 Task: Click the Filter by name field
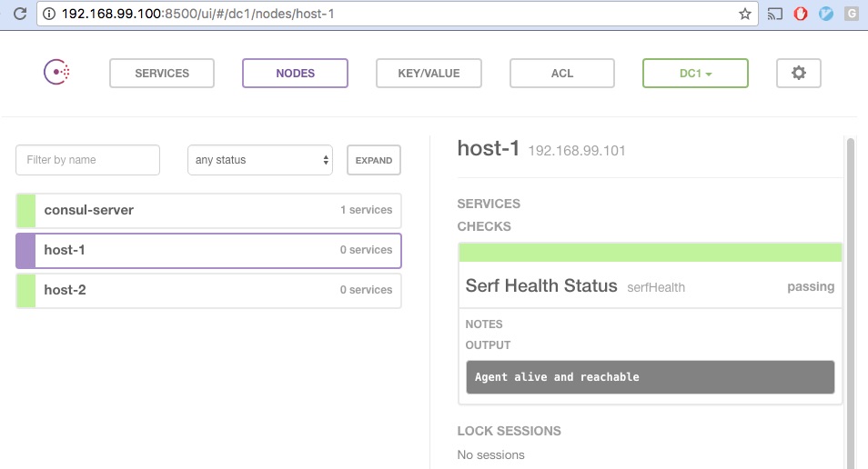click(x=88, y=160)
